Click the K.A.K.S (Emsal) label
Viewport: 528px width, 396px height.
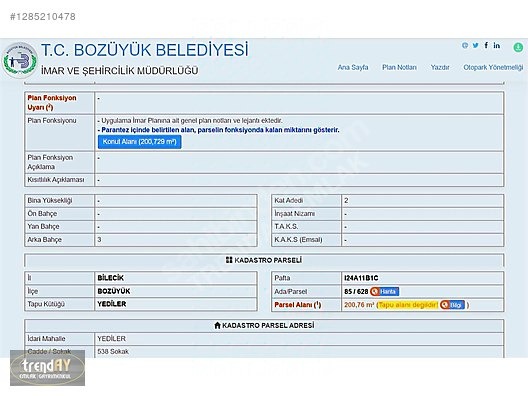[x=298, y=240]
